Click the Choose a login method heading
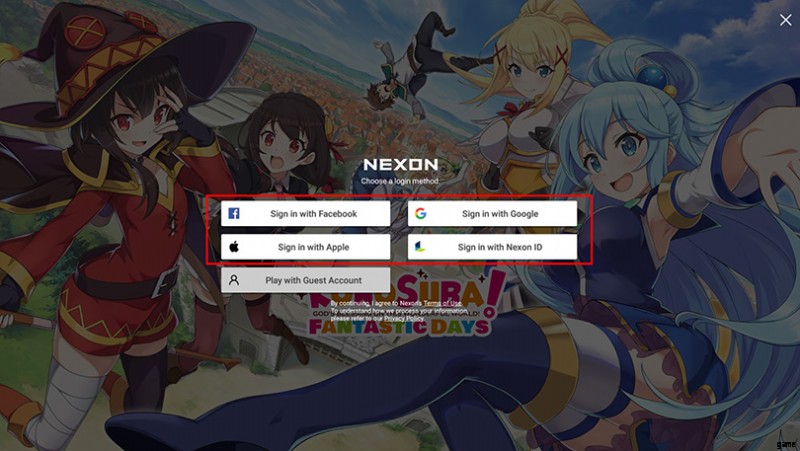Viewport: 800px width, 451px height. click(x=399, y=181)
